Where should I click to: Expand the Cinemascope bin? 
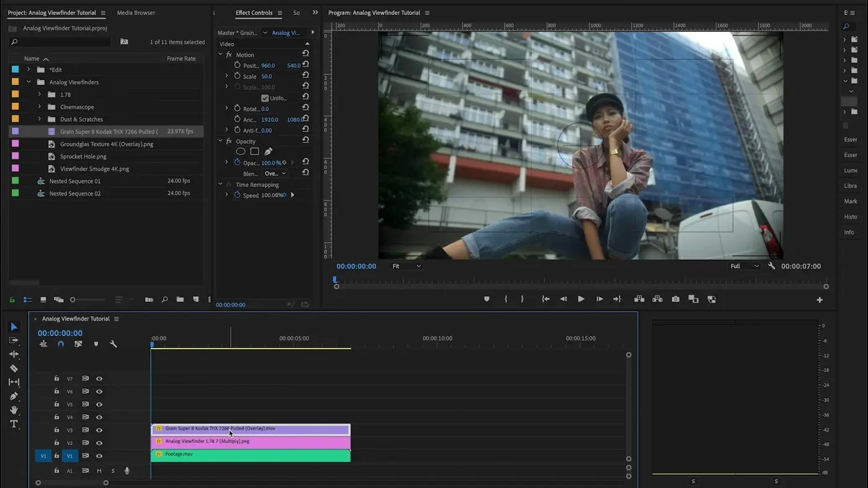(x=40, y=107)
